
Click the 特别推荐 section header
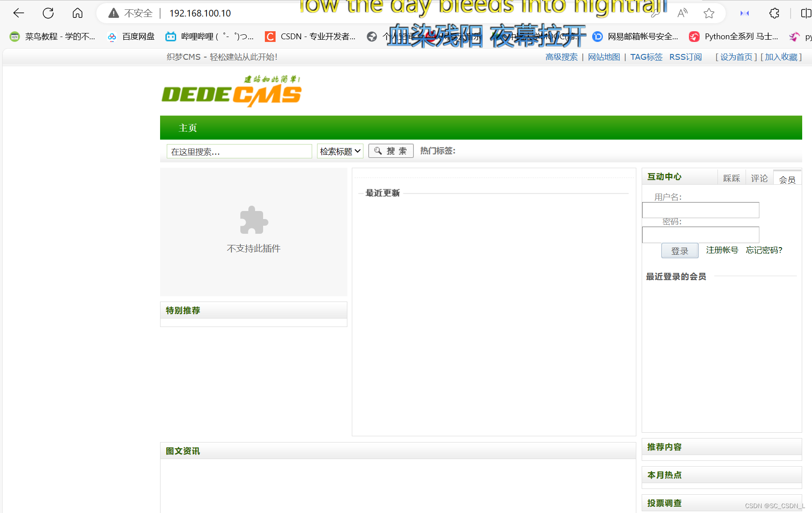[254, 310]
